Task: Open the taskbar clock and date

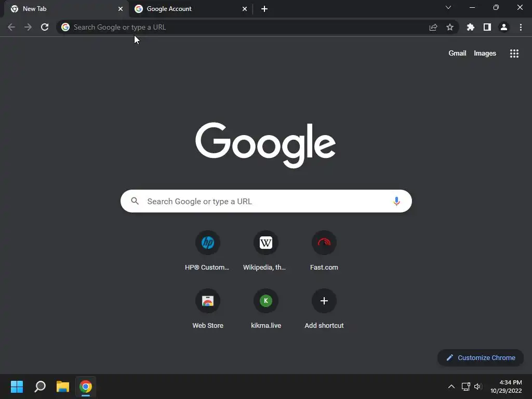Action: click(506, 387)
